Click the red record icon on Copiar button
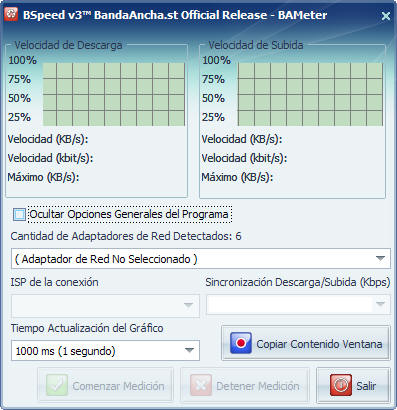The image size is (397, 410). coord(241,343)
